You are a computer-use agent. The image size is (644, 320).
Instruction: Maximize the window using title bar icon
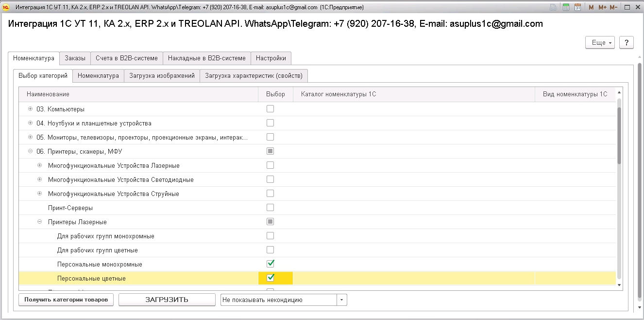coord(627,7)
